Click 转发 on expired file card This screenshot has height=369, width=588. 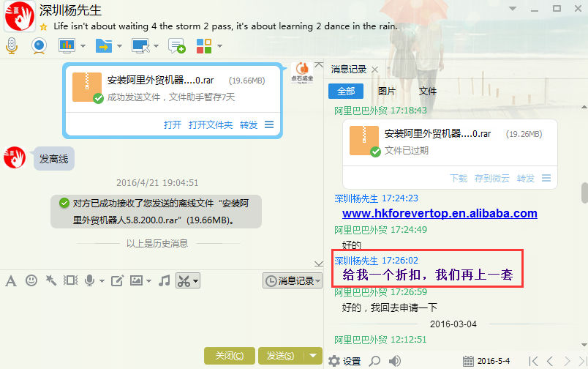(x=526, y=179)
